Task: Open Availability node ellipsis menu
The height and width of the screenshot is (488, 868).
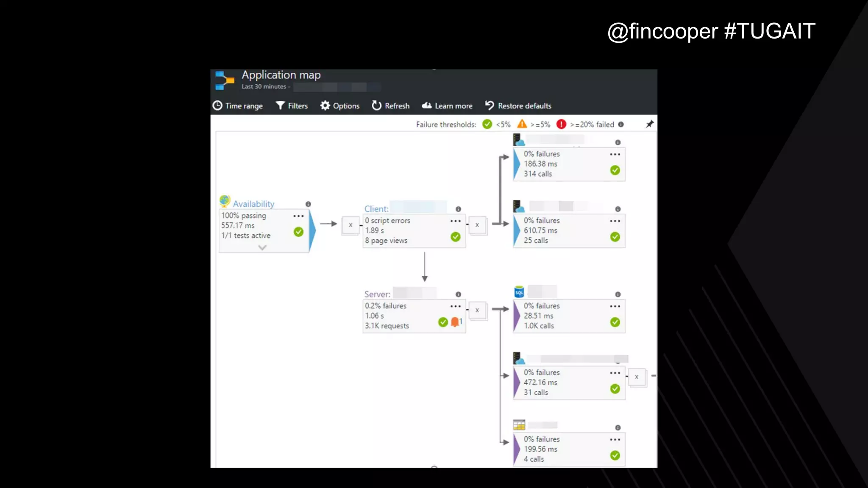Action: [298, 216]
